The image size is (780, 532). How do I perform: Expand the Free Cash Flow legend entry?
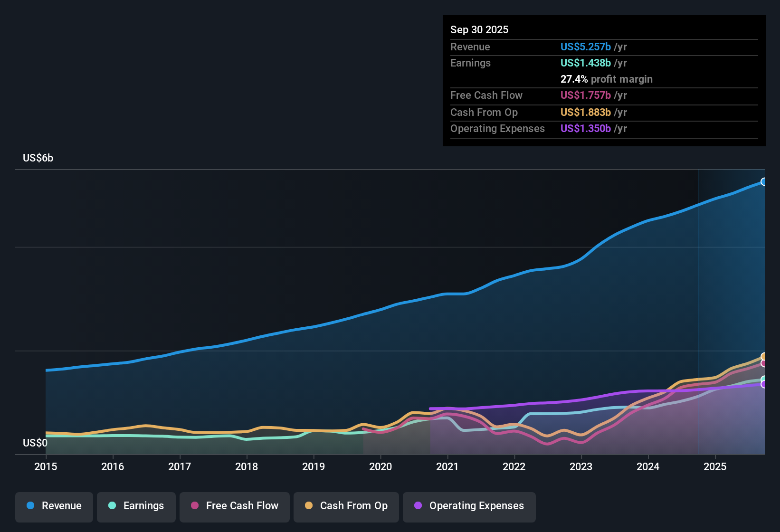(x=234, y=506)
